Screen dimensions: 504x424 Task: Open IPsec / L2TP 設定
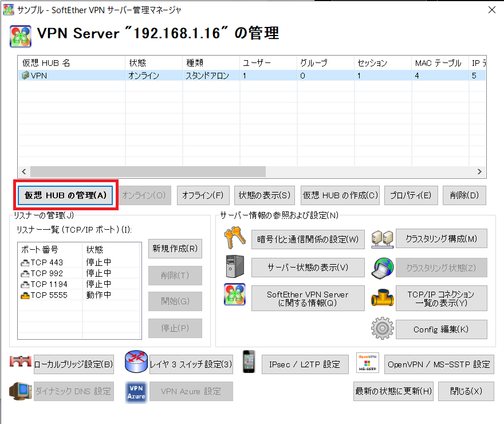305,364
